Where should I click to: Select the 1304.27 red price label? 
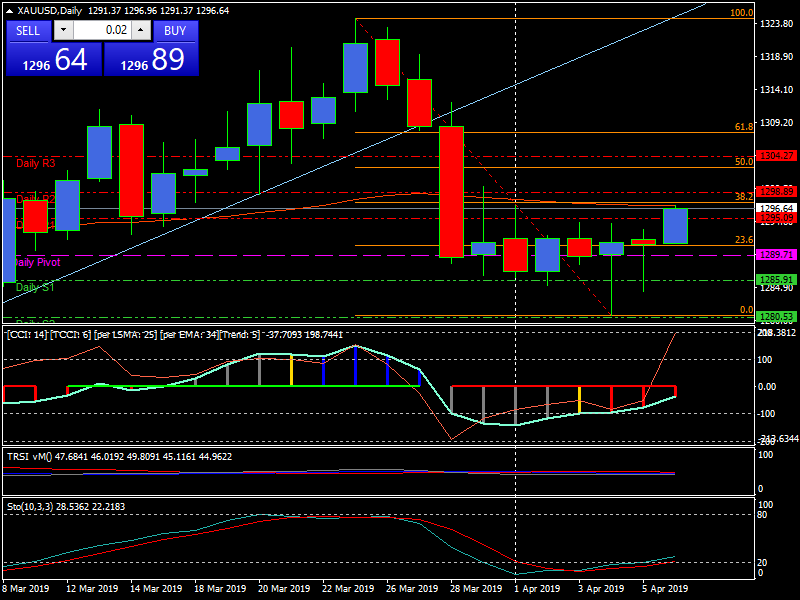click(x=776, y=156)
